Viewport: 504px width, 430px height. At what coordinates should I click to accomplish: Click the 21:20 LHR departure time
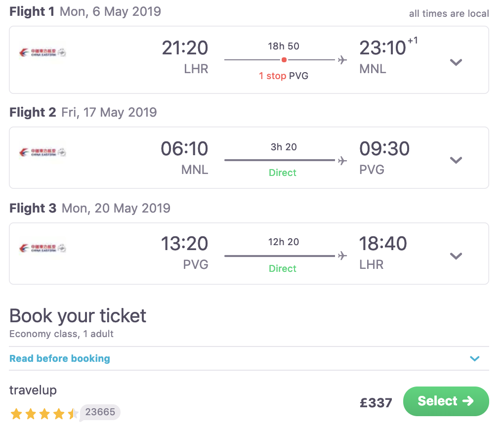[185, 48]
